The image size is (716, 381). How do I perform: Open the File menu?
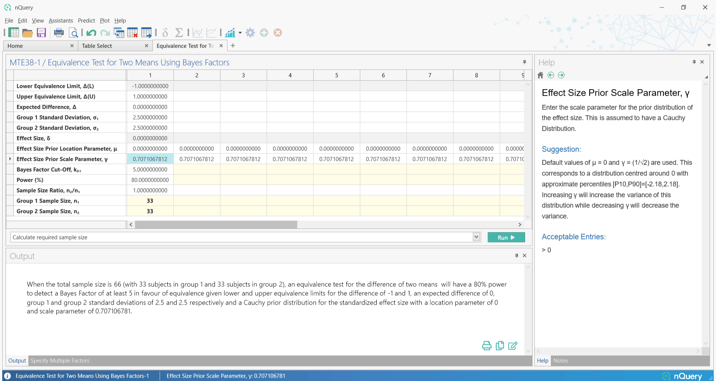(9, 21)
